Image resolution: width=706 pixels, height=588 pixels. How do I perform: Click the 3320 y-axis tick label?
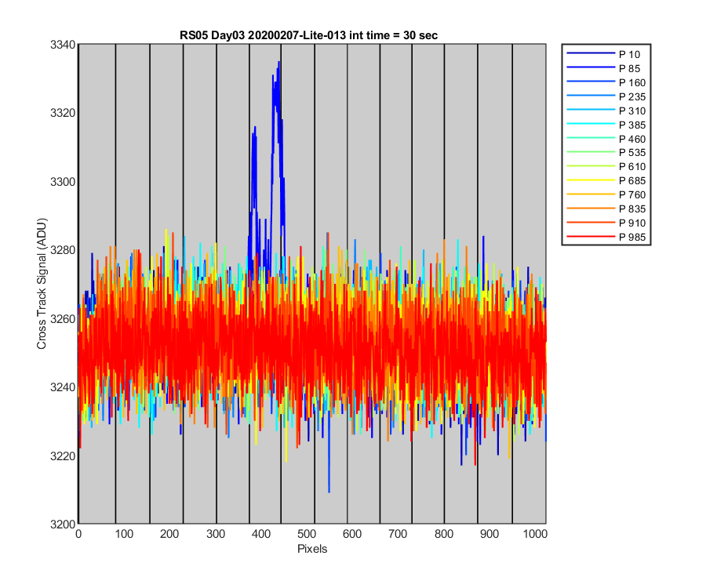pos(63,113)
